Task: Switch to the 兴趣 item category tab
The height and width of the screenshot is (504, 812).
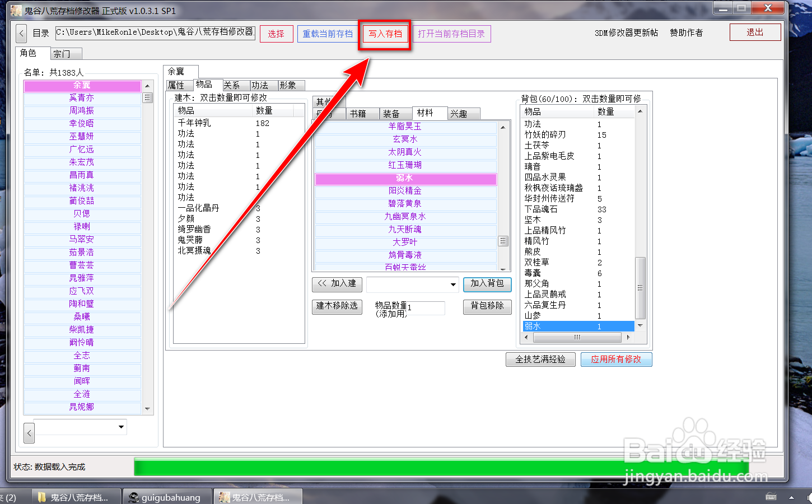Action: pos(464,114)
